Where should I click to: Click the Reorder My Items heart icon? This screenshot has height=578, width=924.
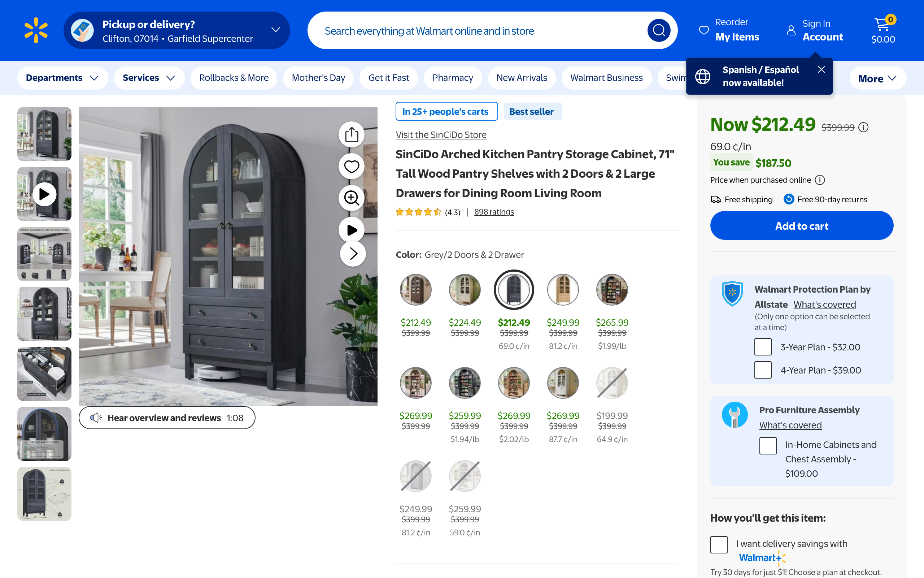(x=704, y=30)
